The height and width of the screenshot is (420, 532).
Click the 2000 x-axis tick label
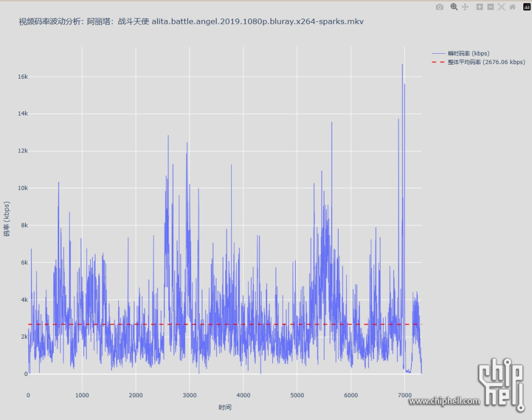point(136,395)
